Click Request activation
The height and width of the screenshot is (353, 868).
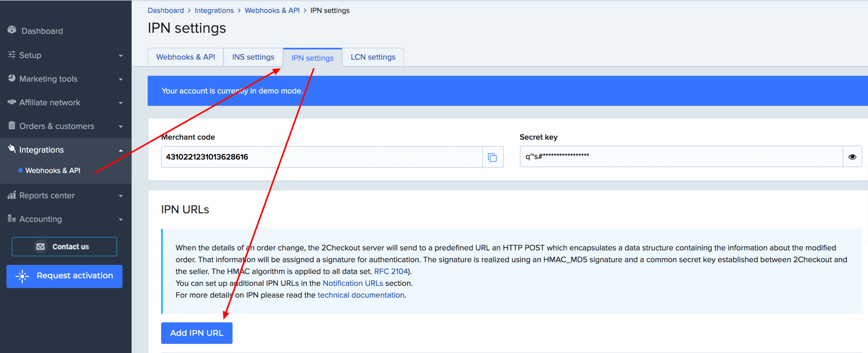[64, 276]
